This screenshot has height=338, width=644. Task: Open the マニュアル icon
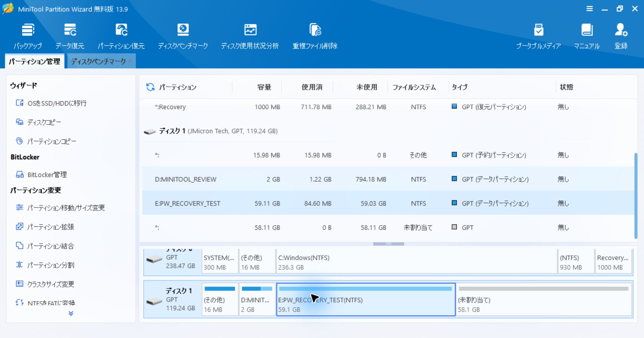pyautogui.click(x=587, y=36)
